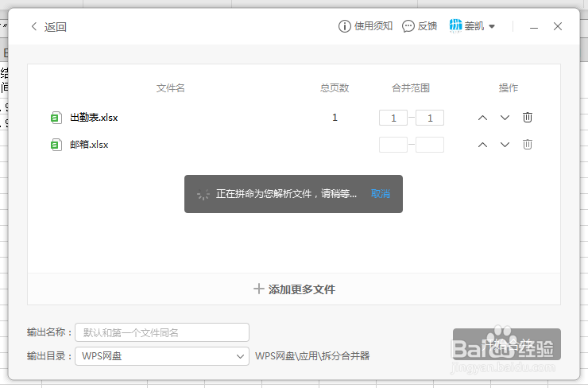
Task: Move 出勤表.xlsx up in the list
Action: point(482,118)
